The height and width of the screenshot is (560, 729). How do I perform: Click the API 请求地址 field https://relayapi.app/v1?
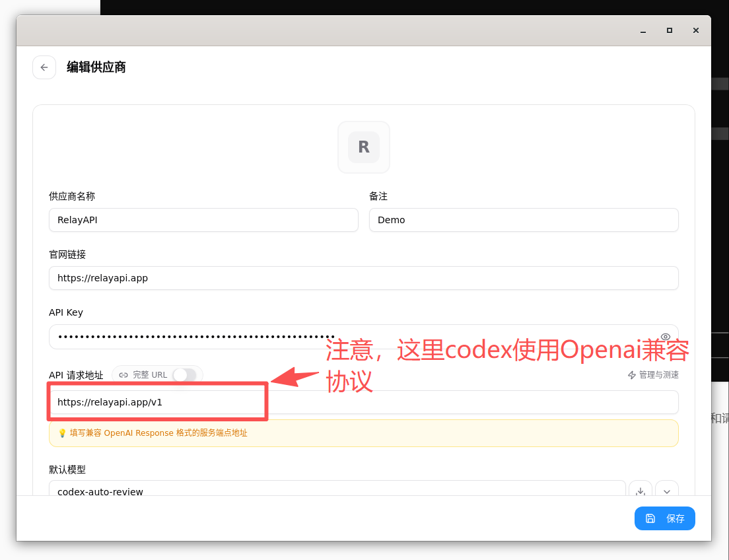(x=364, y=402)
